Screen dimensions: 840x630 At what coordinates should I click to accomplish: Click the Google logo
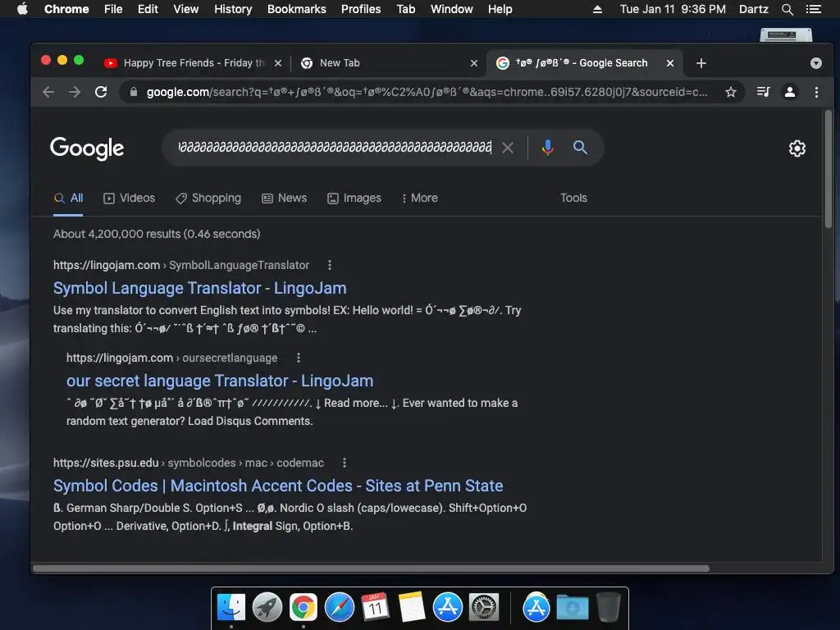(x=87, y=148)
